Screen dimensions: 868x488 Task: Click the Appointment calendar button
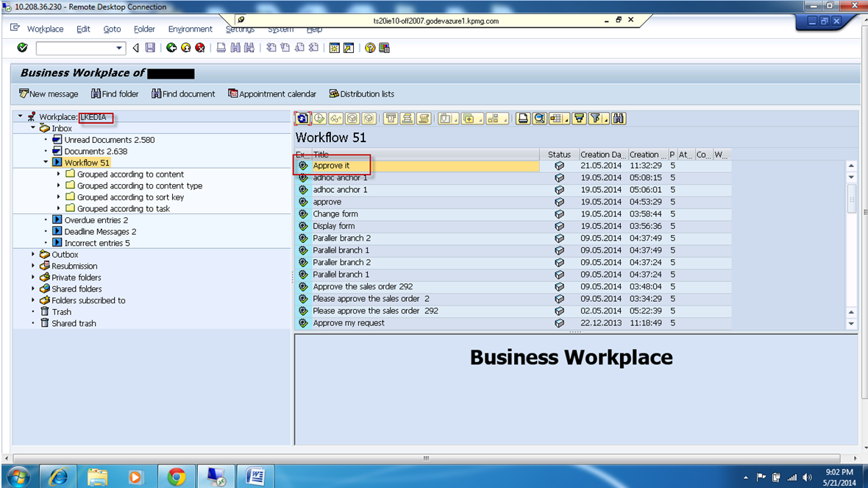click(x=272, y=93)
